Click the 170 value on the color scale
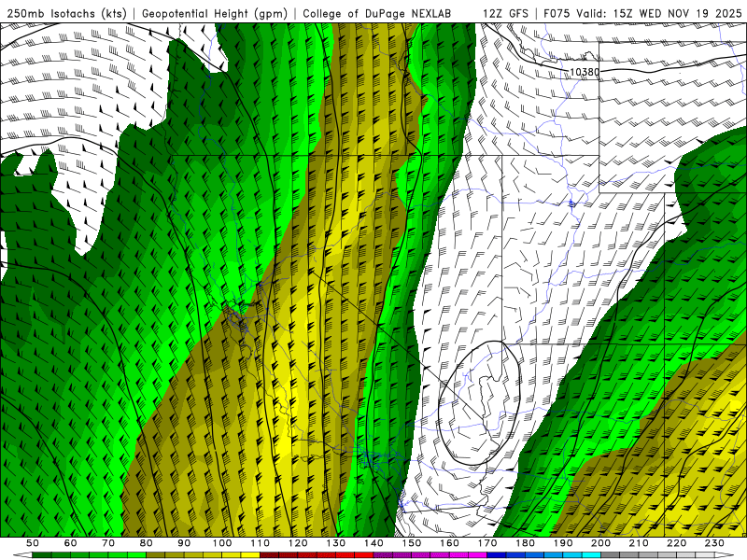Image resolution: width=747 pixels, height=560 pixels. coord(487,543)
